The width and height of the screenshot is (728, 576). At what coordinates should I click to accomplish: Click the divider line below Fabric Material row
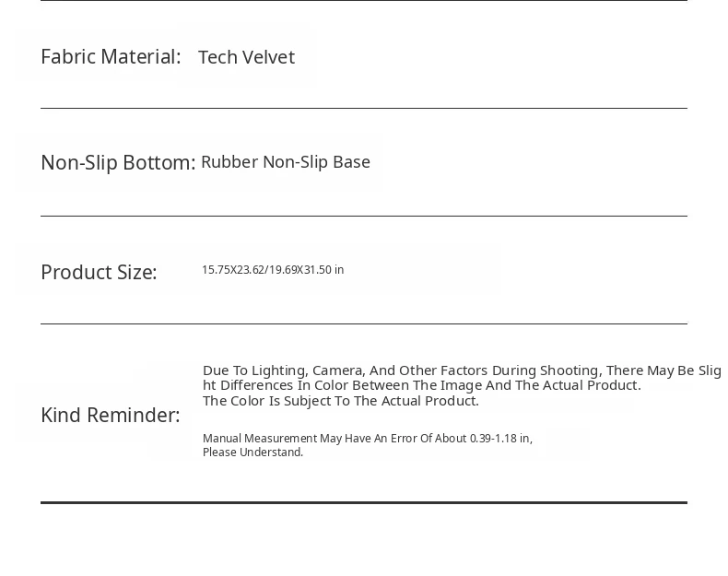[364, 109]
